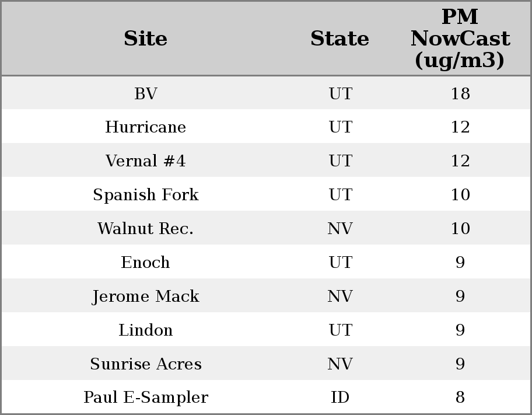Select the Paul E-Sampler site cell

(x=146, y=397)
